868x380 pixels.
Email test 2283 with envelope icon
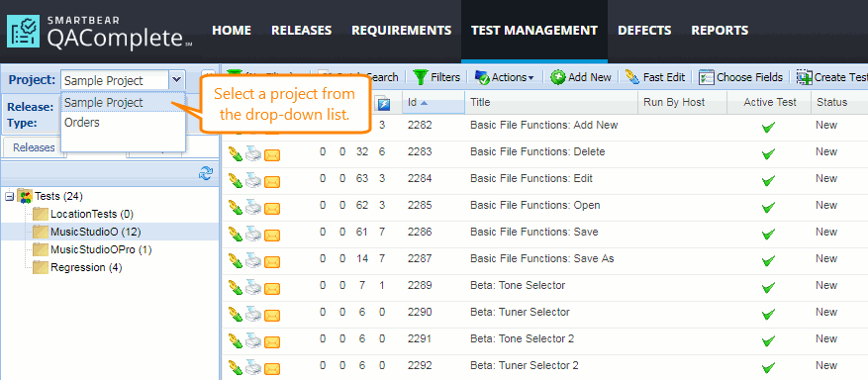[272, 155]
